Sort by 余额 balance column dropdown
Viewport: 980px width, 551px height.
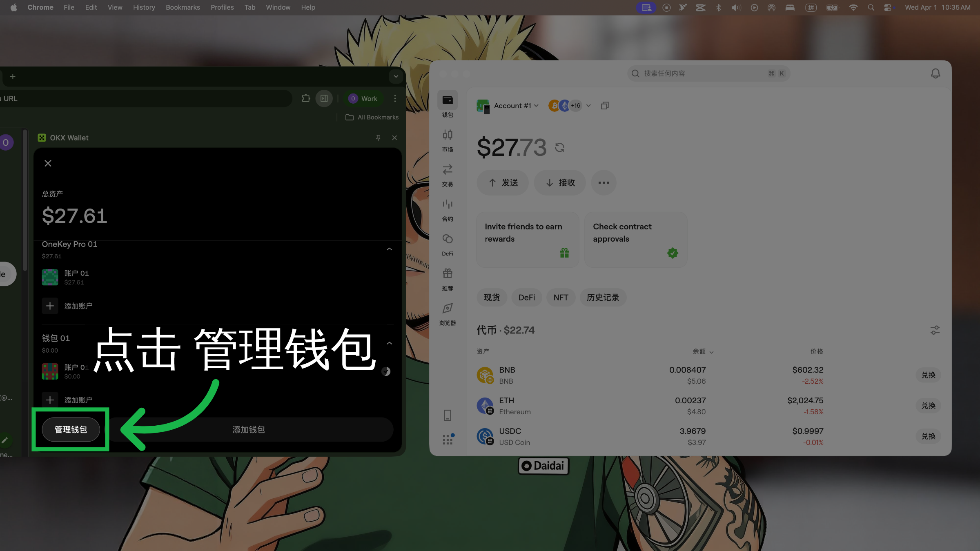pos(703,351)
